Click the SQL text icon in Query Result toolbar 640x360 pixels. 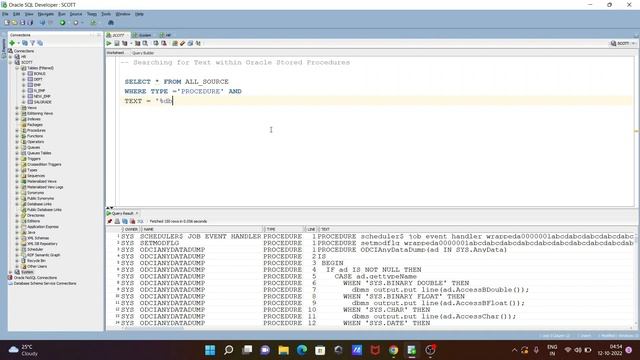[x=140, y=221]
